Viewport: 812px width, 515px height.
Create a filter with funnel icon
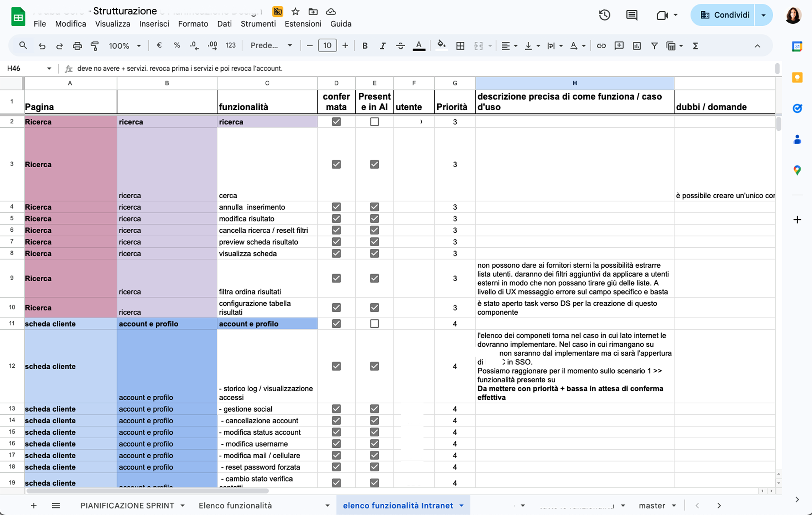tap(654, 46)
